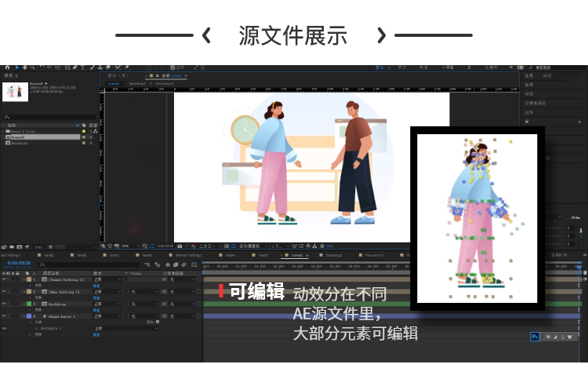Screen dimensions: 588x379
Task: Open the resolution dropdown below viewer
Action: pyautogui.click(x=209, y=246)
